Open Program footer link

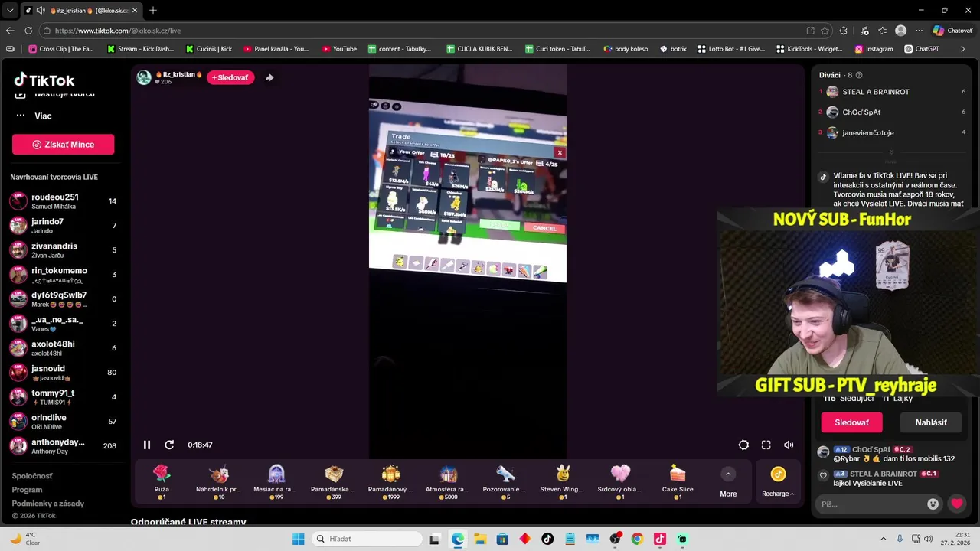tap(27, 490)
